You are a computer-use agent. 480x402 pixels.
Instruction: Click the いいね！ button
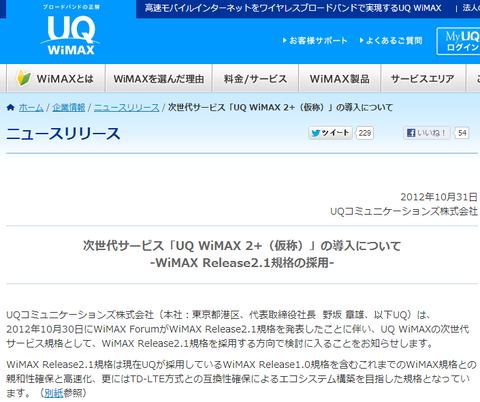tap(427, 133)
